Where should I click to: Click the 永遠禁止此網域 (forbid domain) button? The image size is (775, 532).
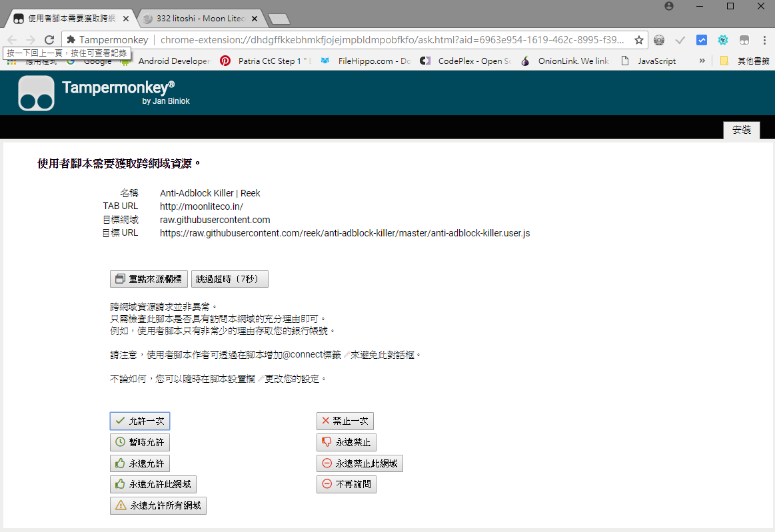click(360, 463)
